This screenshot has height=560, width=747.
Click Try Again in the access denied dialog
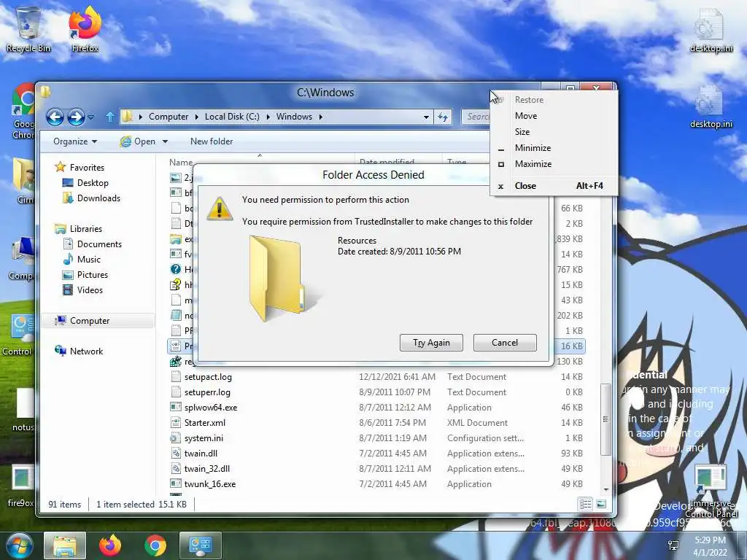431,343
